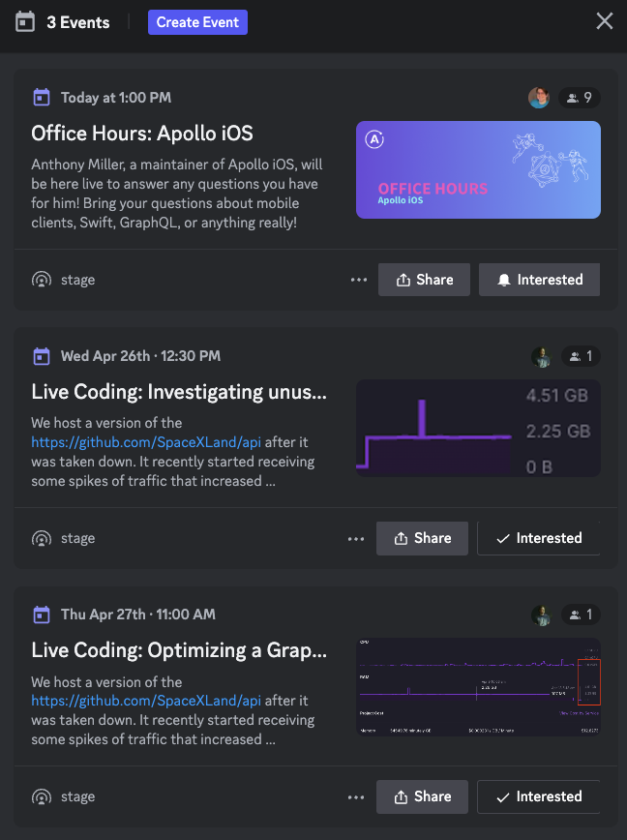The height and width of the screenshot is (840, 627).
Task: Click the Thu Apr 27th · 11:00 AM timestamp
Action: click(138, 615)
